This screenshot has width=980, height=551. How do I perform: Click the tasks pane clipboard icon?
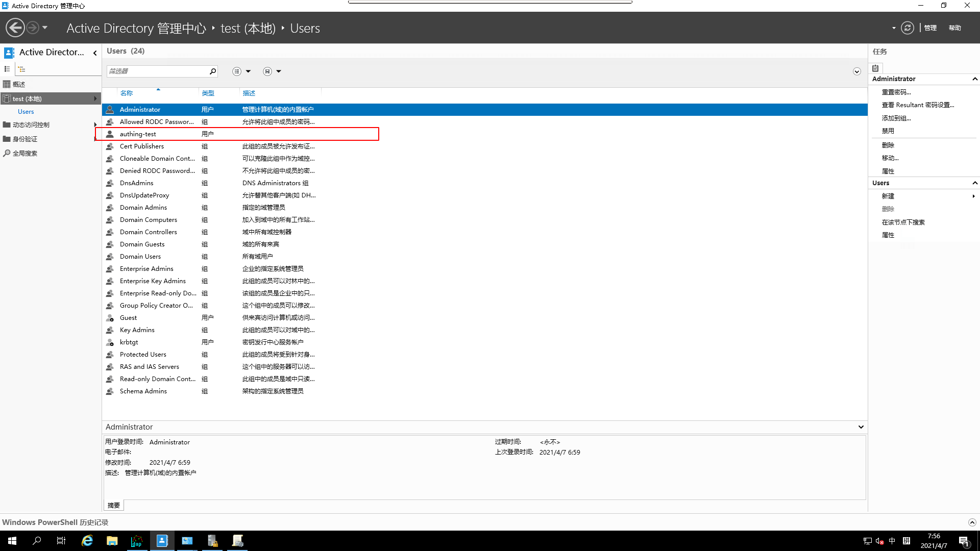pos(875,68)
